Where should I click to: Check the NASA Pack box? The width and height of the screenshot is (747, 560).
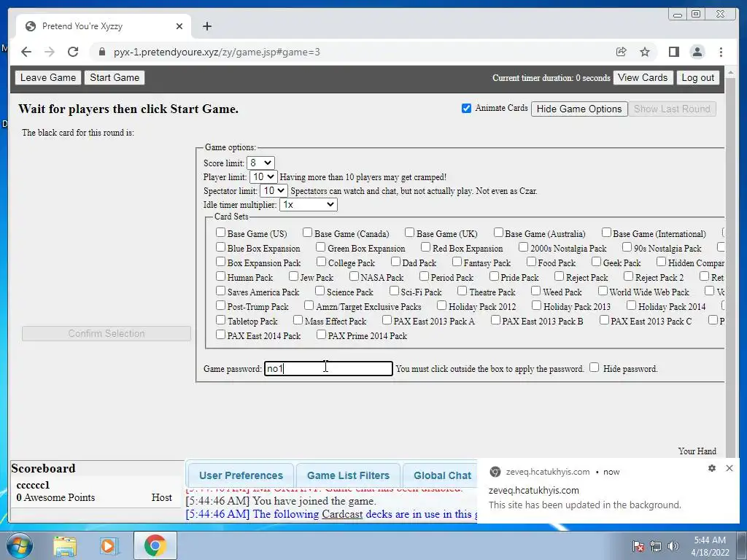pyautogui.click(x=354, y=276)
